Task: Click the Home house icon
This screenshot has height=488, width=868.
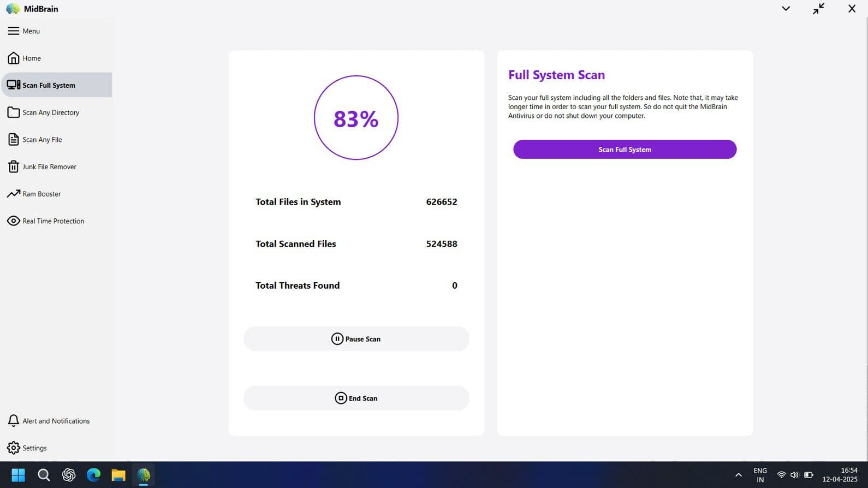Action: click(x=14, y=58)
